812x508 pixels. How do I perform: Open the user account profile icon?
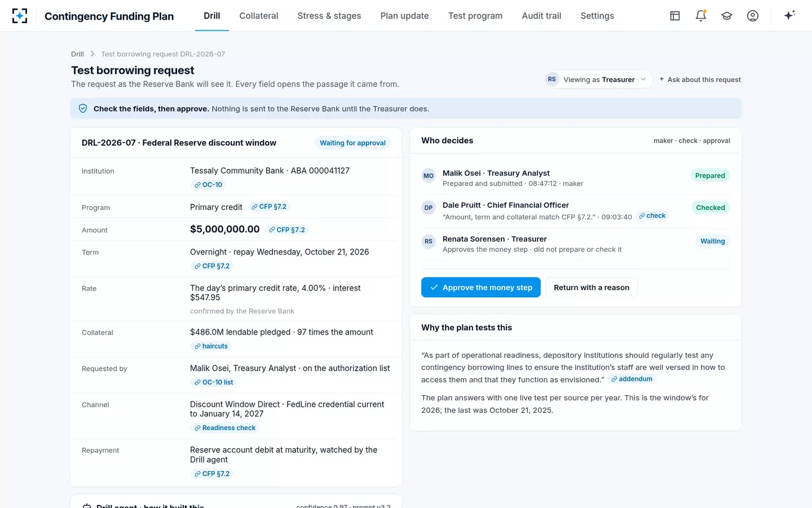click(x=753, y=16)
